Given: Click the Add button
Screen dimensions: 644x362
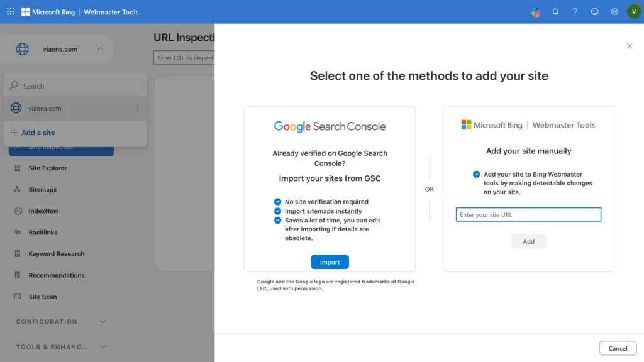Looking at the screenshot, I should click(x=528, y=241).
